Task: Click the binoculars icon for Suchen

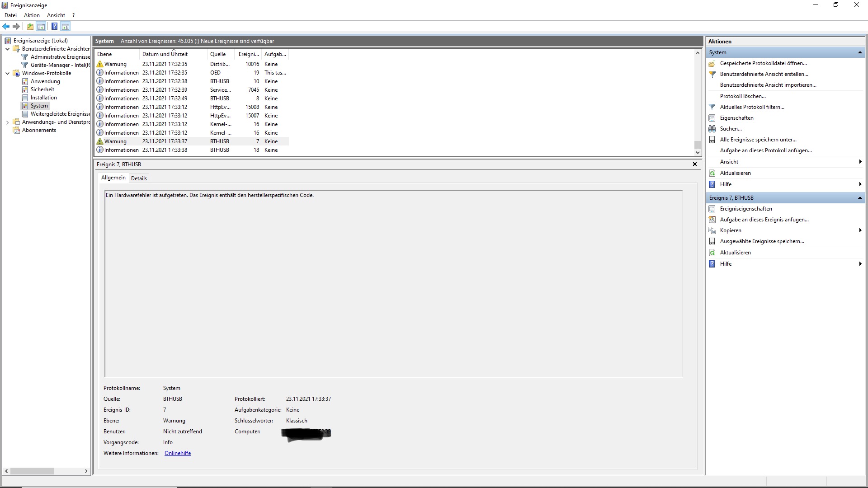Action: [712, 129]
